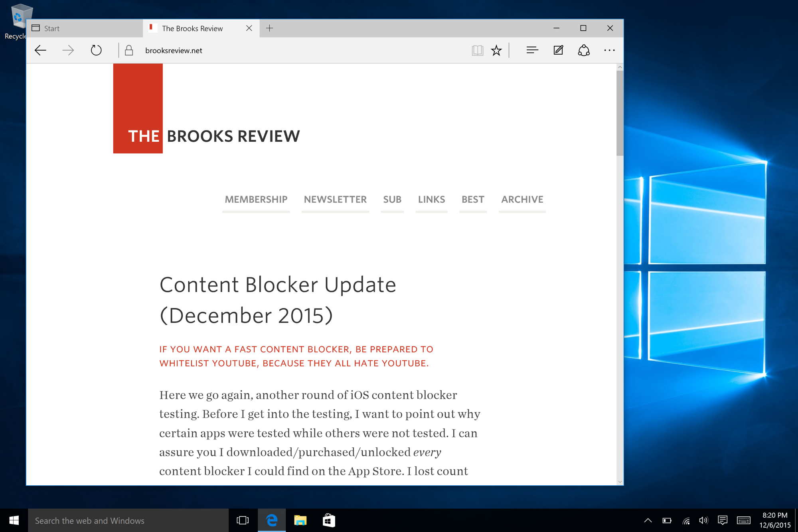Open the LINKS nav item
The image size is (798, 532).
pyautogui.click(x=431, y=200)
